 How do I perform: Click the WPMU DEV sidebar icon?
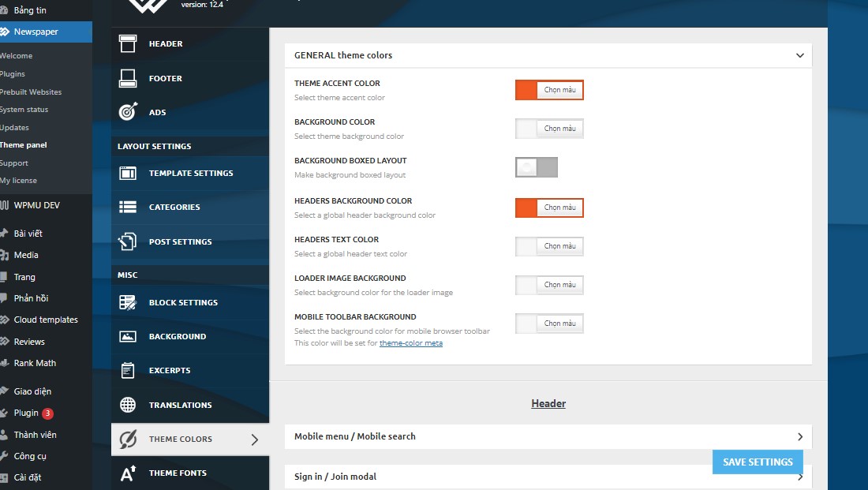pos(5,205)
